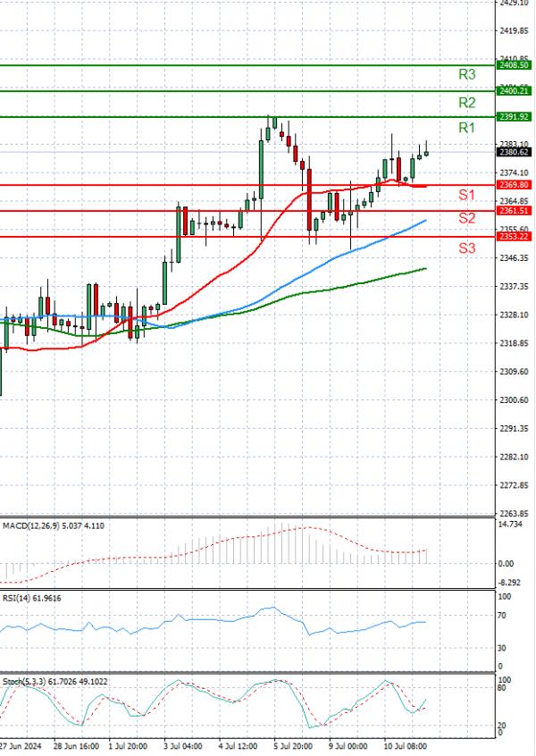This screenshot has height=756, width=536.
Task: Click the 28 Jun 16:00 time label
Action: click(x=76, y=746)
